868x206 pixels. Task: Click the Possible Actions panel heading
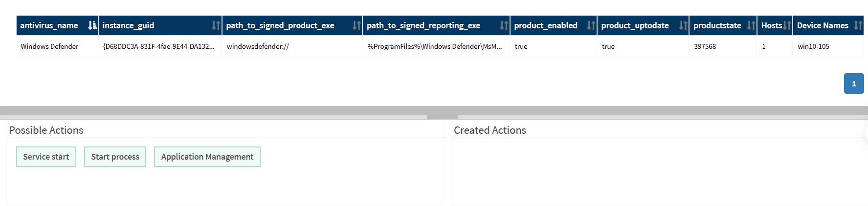[x=46, y=130]
